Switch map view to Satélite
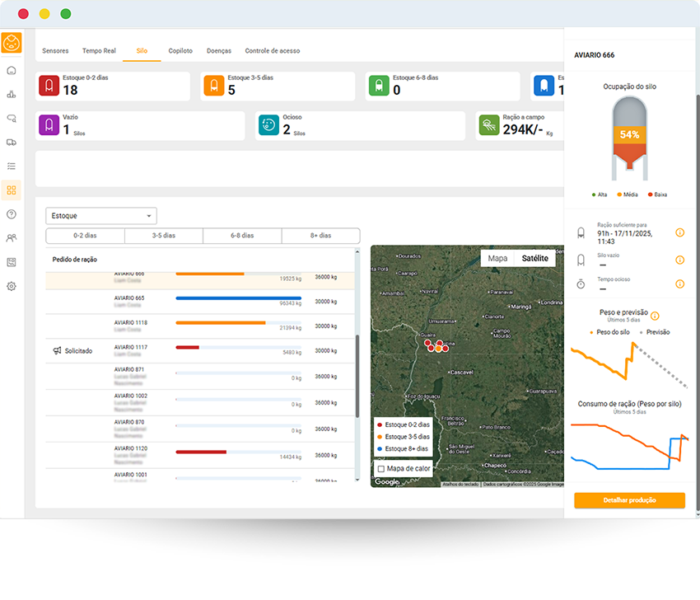 tap(534, 259)
